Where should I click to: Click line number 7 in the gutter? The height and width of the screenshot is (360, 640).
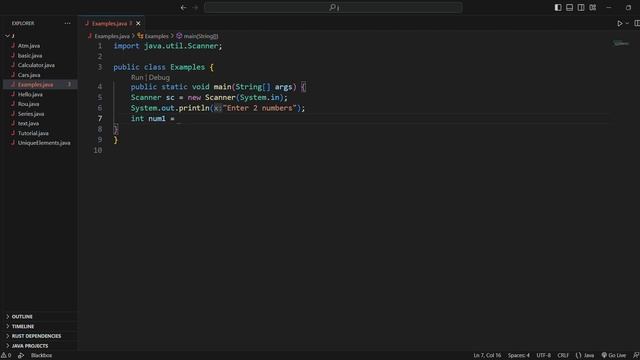pyautogui.click(x=100, y=118)
